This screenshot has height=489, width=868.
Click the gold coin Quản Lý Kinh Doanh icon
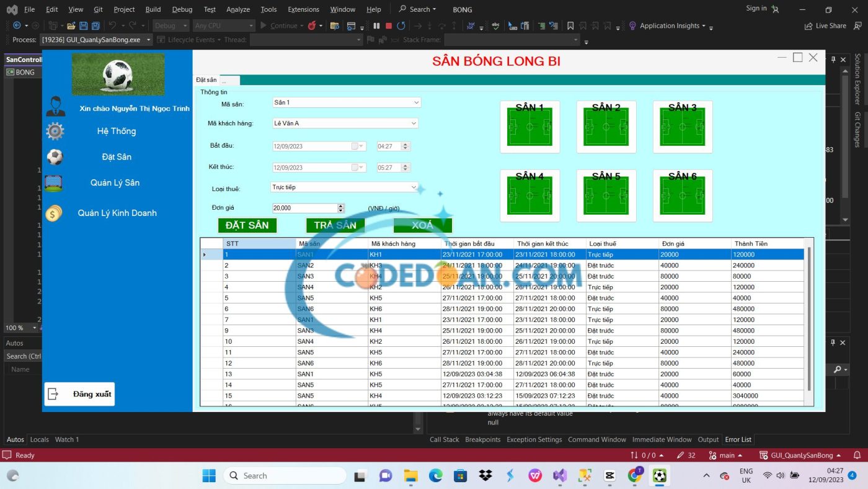(53, 213)
